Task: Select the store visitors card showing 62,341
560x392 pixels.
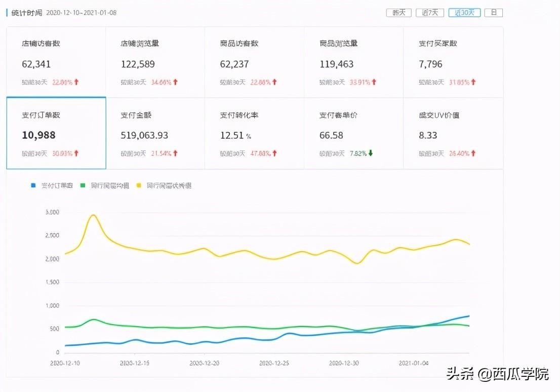Action: tap(56, 62)
